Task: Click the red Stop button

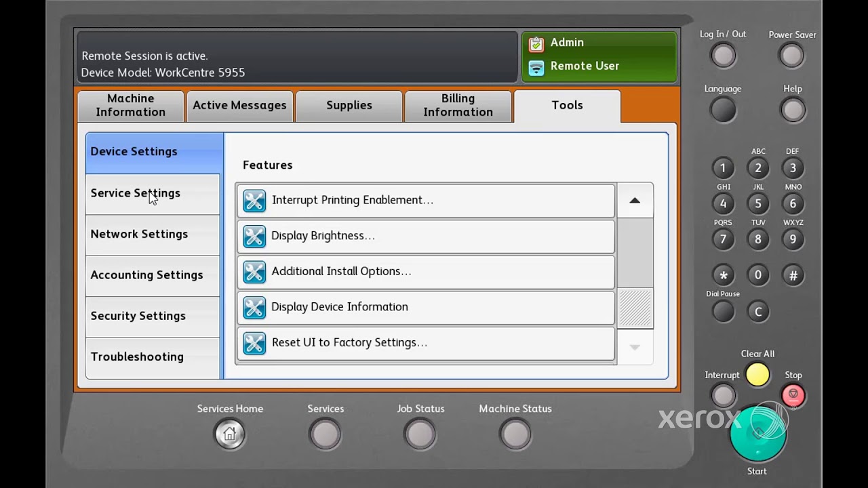Action: 793,395
